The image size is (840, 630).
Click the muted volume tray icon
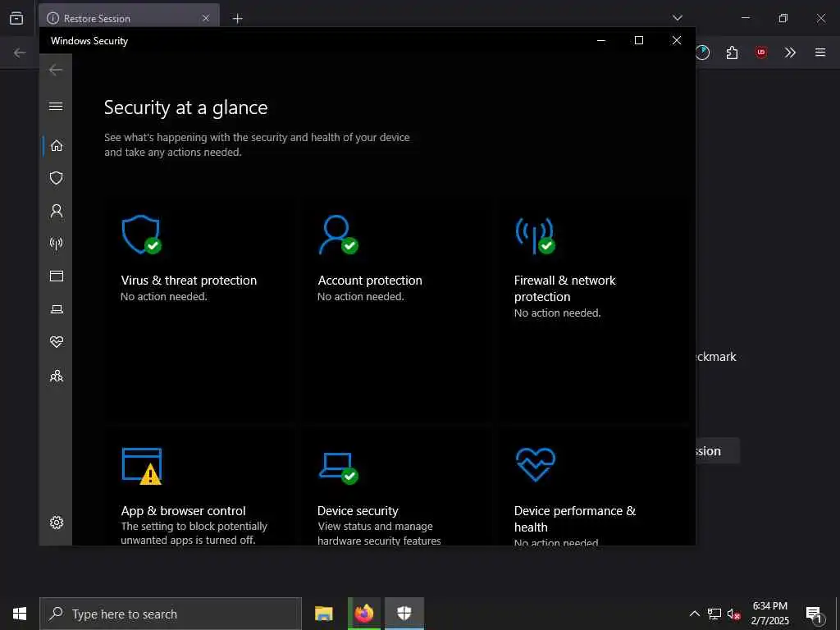point(734,614)
